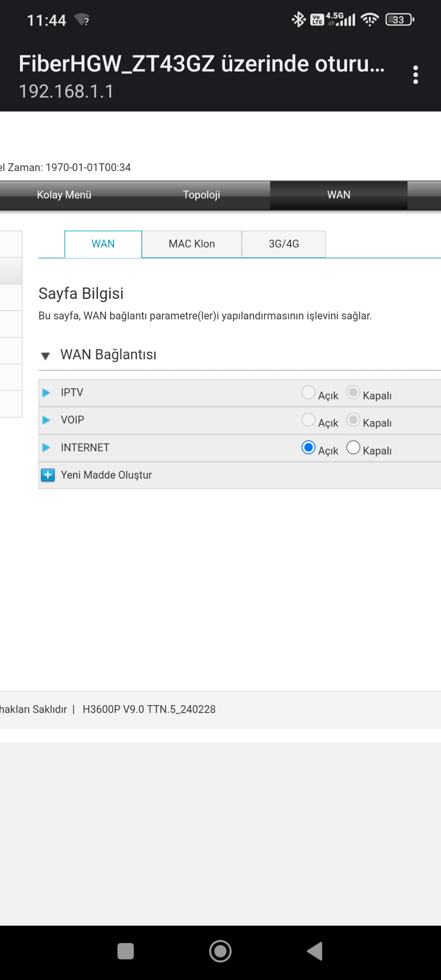Tap the Bluetooth status icon
441x980 pixels.
coord(299,20)
